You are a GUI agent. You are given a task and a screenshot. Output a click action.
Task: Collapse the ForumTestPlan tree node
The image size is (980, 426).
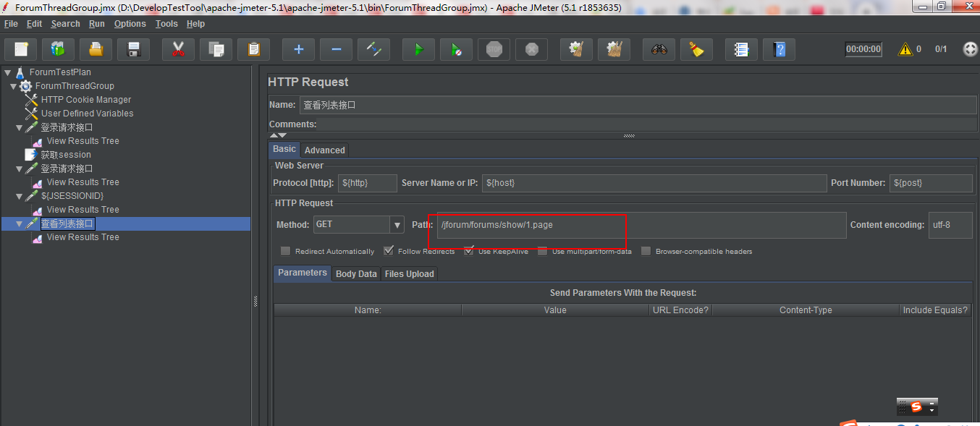(7, 72)
